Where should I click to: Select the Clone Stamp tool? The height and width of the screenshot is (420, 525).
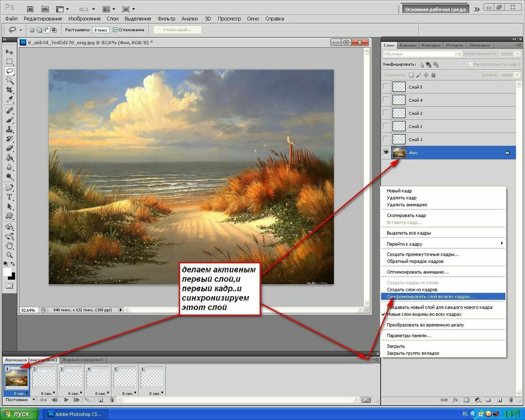pos(10,129)
